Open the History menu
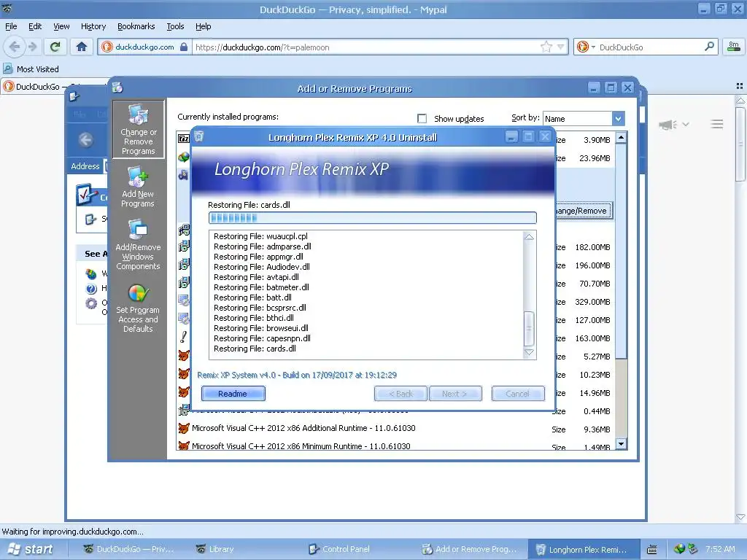 93,26
